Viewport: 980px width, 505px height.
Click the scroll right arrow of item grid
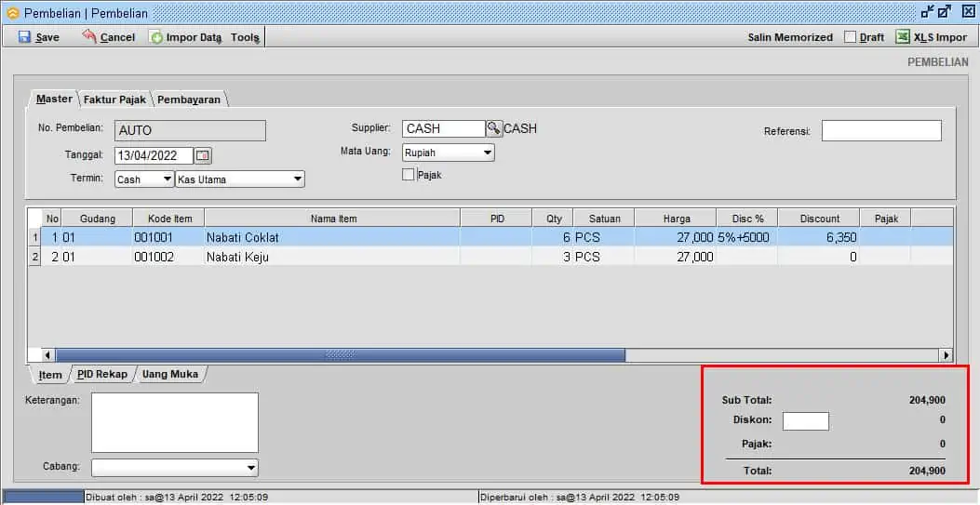pos(946,355)
